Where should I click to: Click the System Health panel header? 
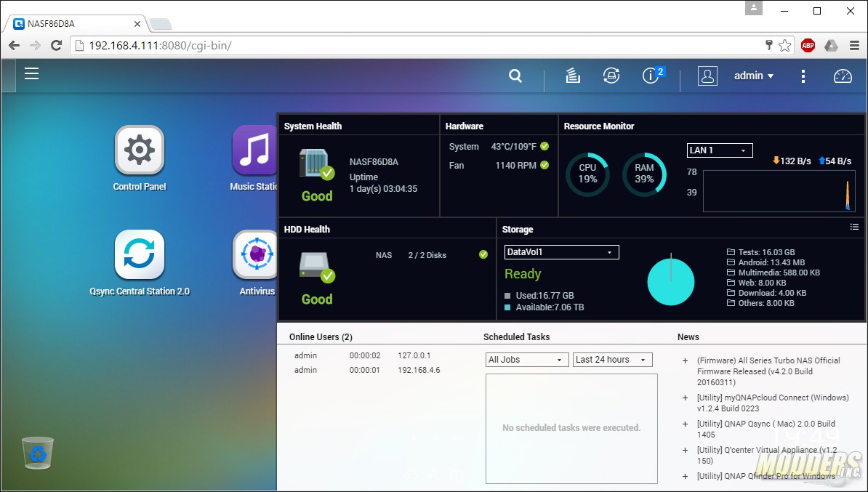point(313,126)
